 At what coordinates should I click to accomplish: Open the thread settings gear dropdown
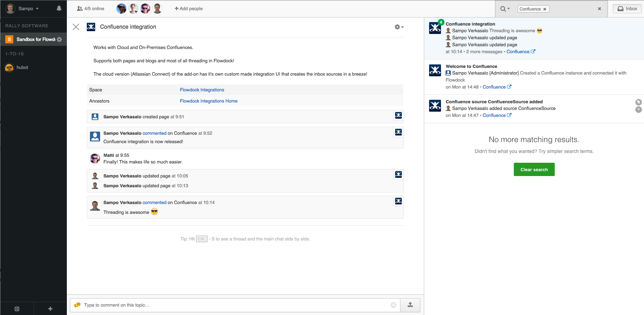tap(399, 27)
